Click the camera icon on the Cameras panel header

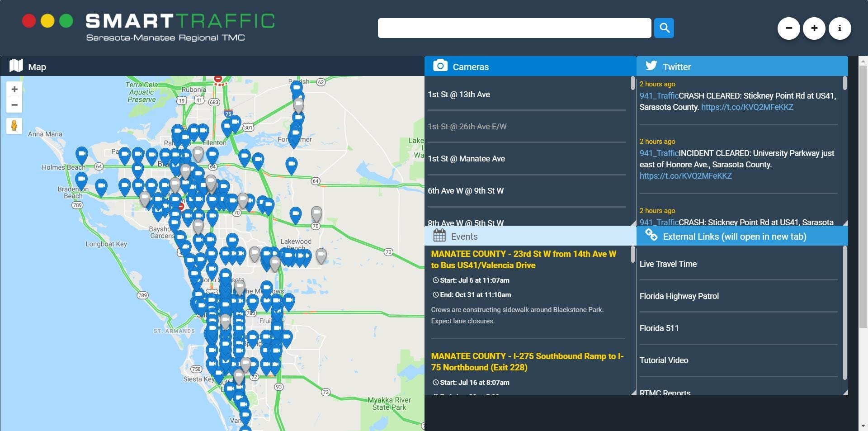440,66
